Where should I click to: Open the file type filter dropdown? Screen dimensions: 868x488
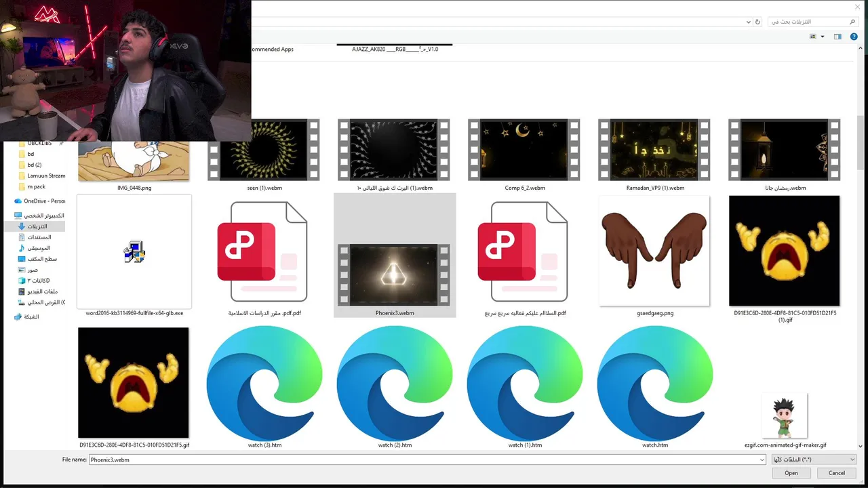click(x=814, y=460)
